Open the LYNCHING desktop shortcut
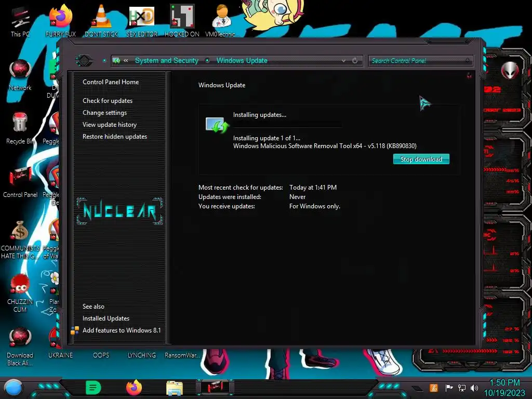Image resolution: width=532 pixels, height=399 pixels. point(142,355)
